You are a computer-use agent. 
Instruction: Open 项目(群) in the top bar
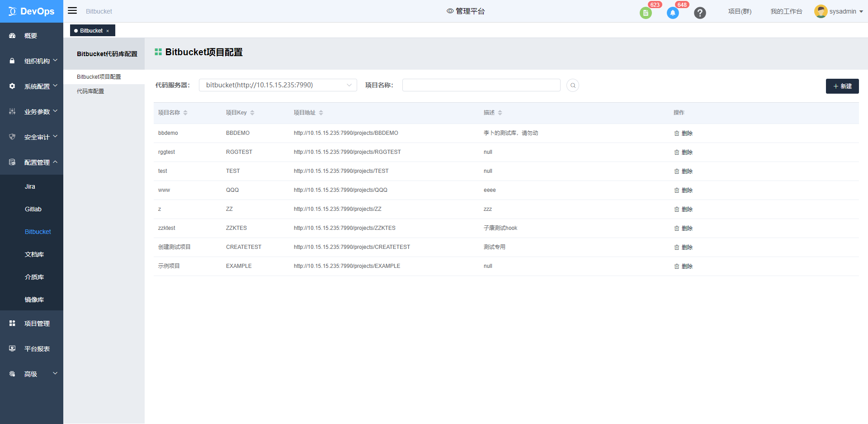(x=740, y=11)
